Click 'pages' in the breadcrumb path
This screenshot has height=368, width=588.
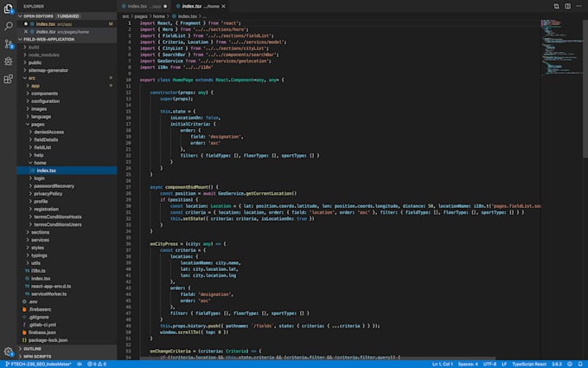tap(141, 16)
